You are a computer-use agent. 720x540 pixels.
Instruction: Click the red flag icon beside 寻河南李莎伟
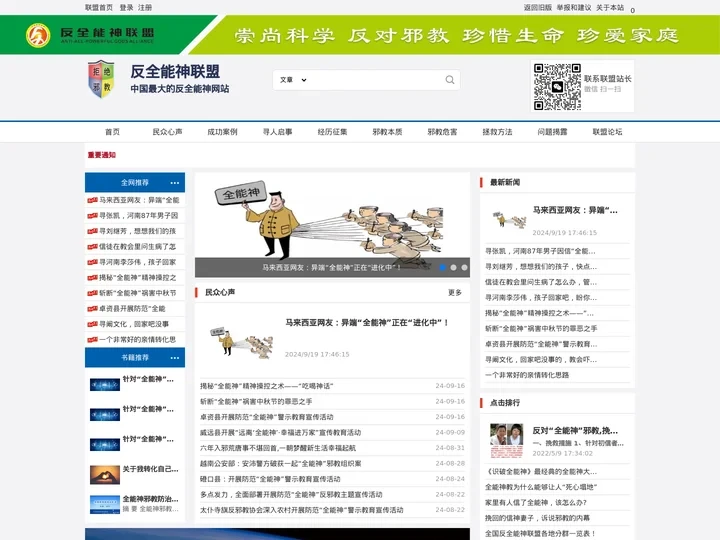pyautogui.click(x=93, y=262)
